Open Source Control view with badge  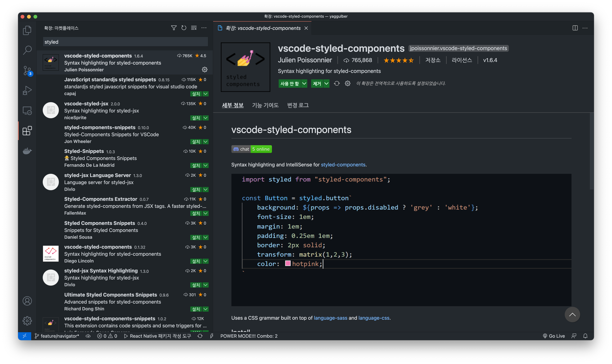tap(27, 71)
